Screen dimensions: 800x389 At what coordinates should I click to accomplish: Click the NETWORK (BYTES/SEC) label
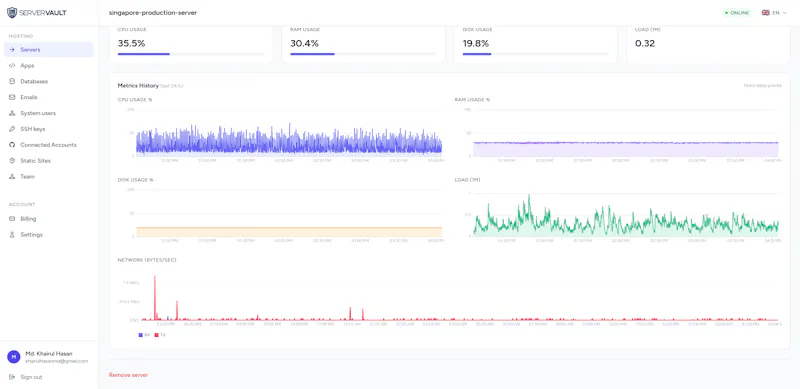click(147, 260)
